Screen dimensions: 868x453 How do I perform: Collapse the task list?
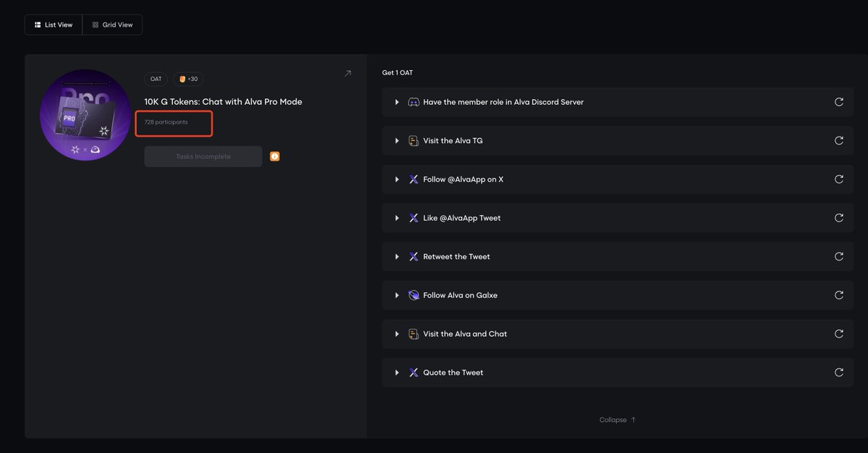618,420
